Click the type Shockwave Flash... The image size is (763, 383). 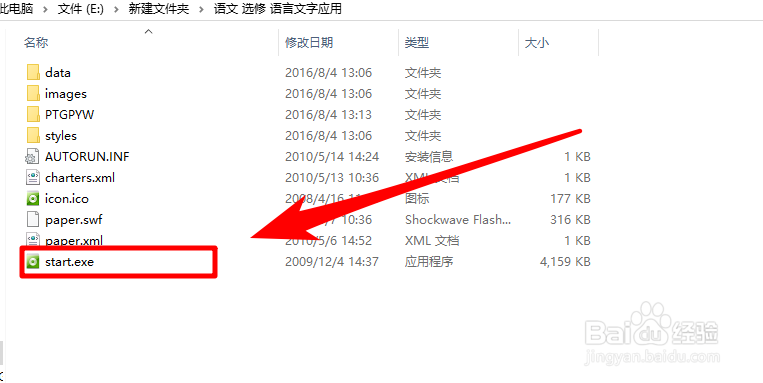[x=458, y=219]
